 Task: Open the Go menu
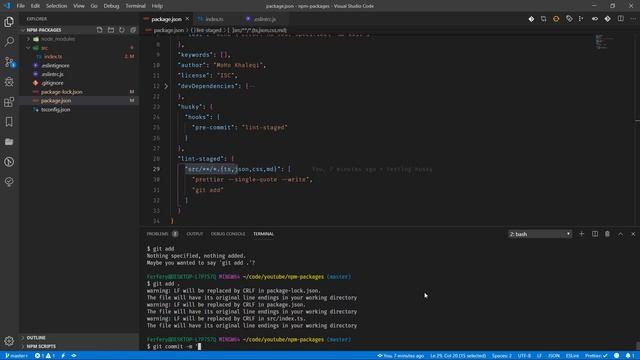[94, 6]
